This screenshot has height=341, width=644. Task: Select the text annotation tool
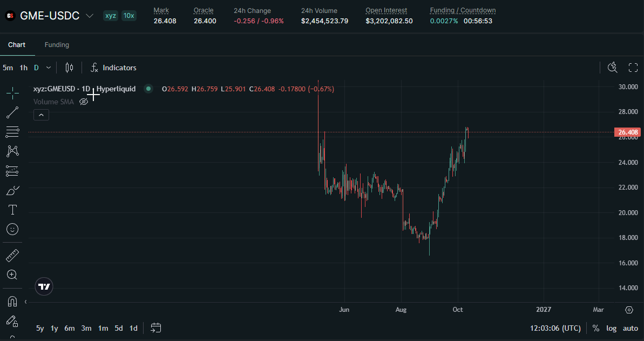coord(12,210)
